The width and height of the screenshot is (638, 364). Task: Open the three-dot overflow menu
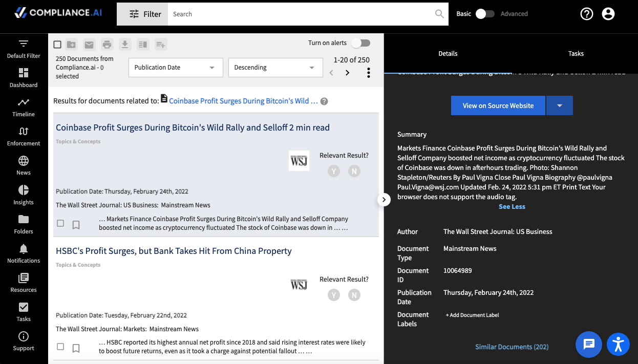click(x=368, y=72)
